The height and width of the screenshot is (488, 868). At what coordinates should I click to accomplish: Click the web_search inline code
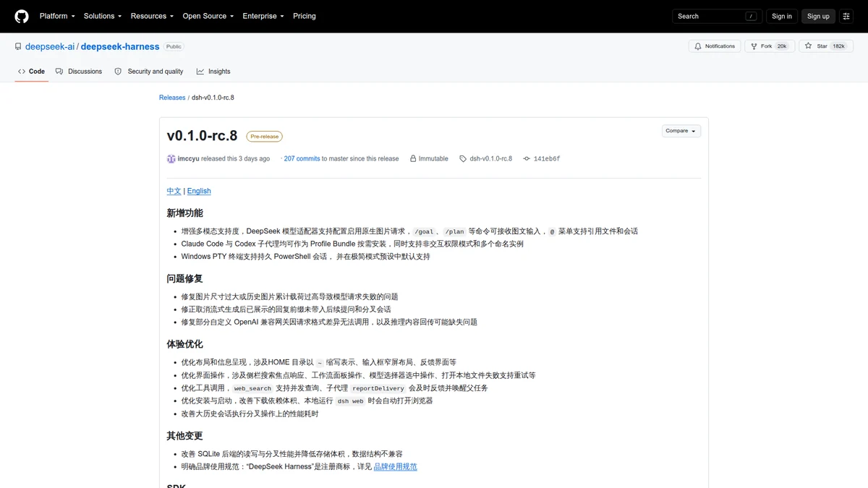(x=252, y=388)
